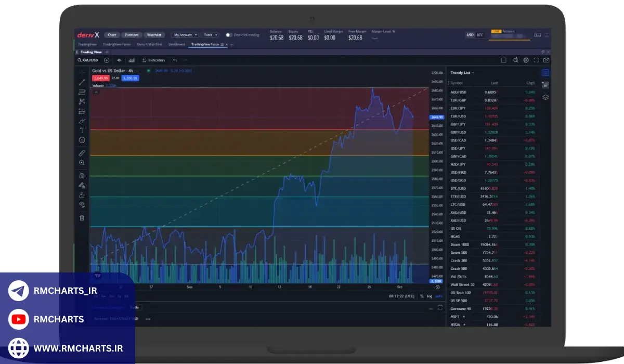The image size is (624, 364).
Task: Expand the My Account dropdown
Action: 185,35
